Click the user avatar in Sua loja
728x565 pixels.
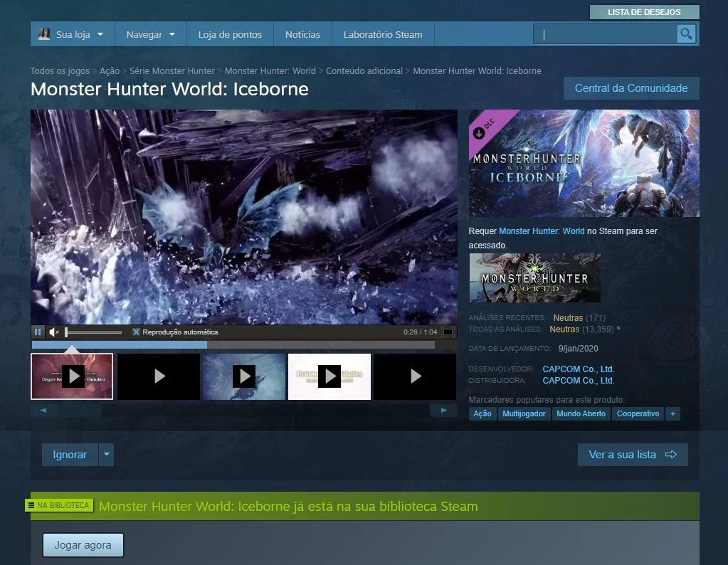[x=44, y=34]
